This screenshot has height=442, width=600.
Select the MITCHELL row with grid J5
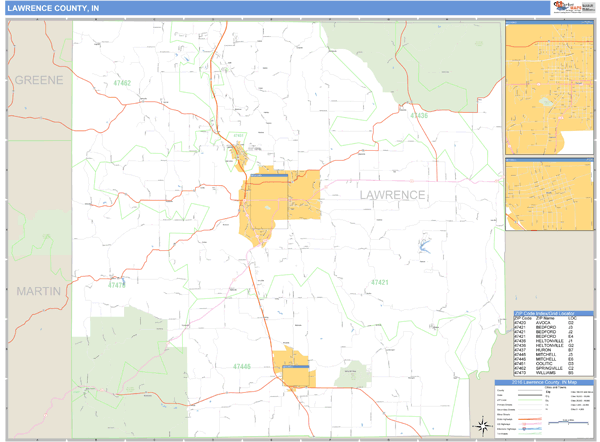click(554, 354)
